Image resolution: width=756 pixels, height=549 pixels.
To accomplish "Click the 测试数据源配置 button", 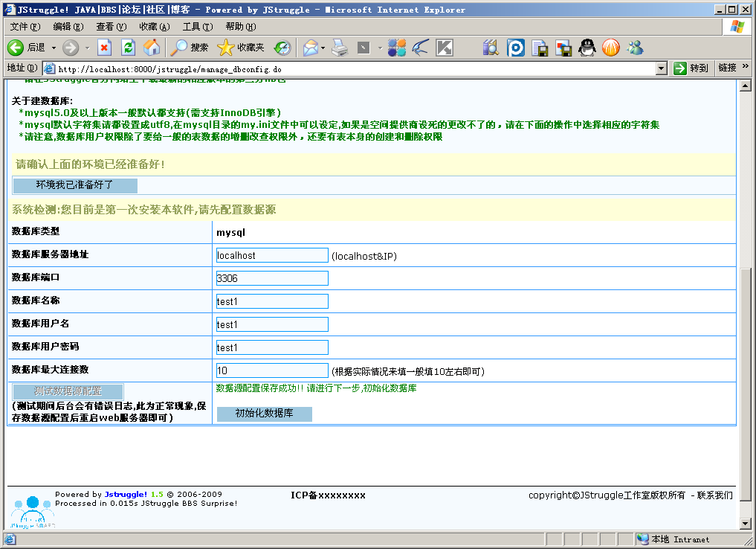I will [x=68, y=391].
